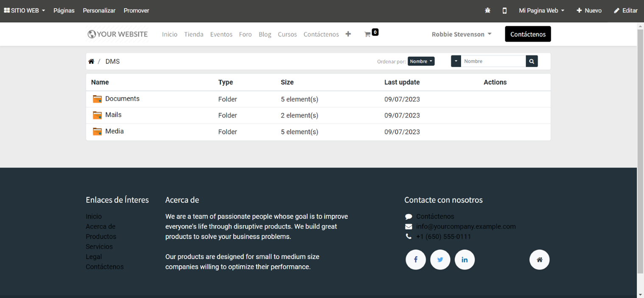Toggle mobile preview phone icon
644x298 pixels.
(504, 11)
